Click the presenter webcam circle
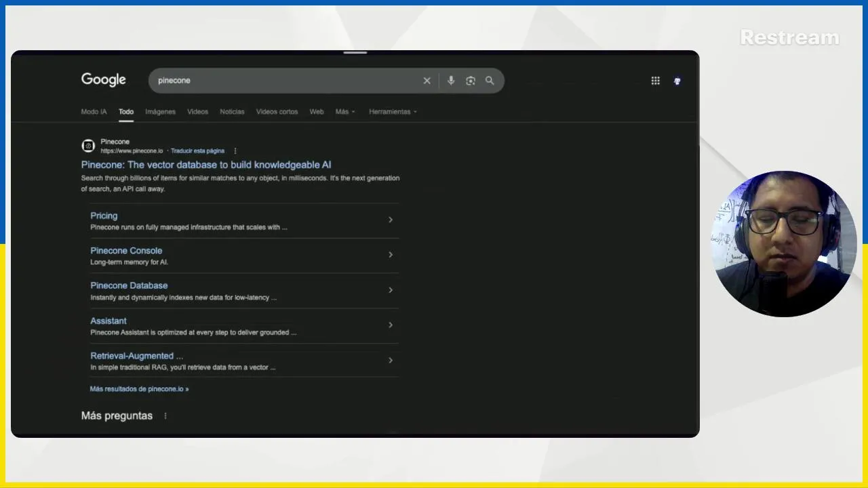 pyautogui.click(x=783, y=244)
